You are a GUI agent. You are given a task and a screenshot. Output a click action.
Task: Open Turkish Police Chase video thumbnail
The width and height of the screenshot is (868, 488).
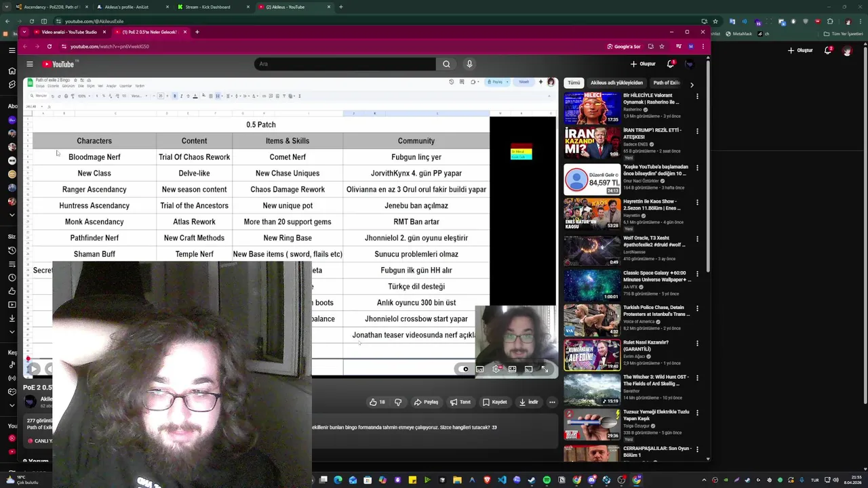(x=592, y=321)
